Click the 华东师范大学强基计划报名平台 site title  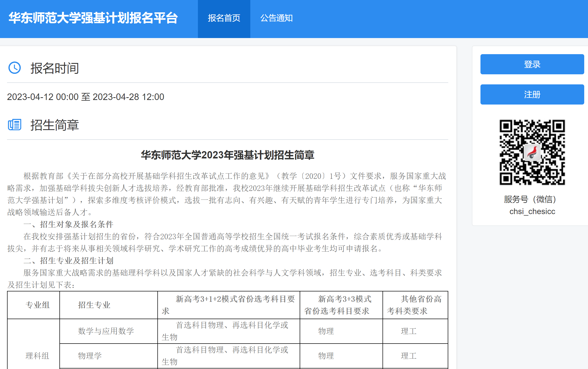pos(93,18)
